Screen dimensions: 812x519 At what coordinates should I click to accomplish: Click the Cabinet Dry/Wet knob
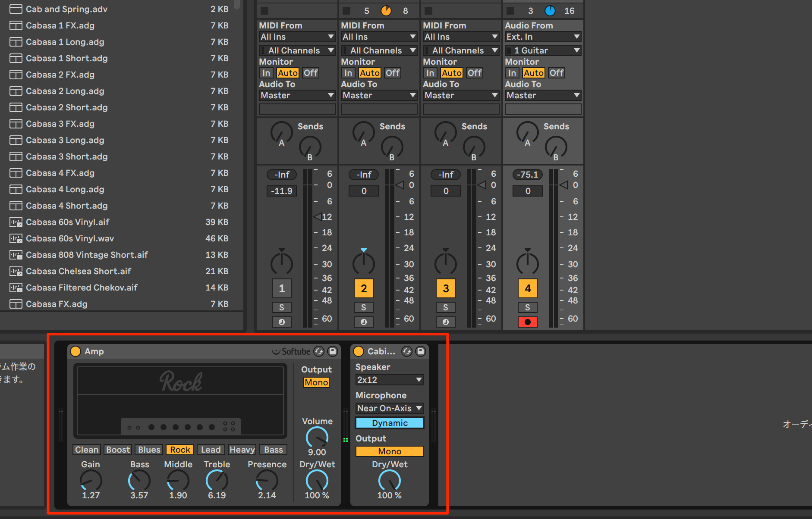click(x=390, y=480)
